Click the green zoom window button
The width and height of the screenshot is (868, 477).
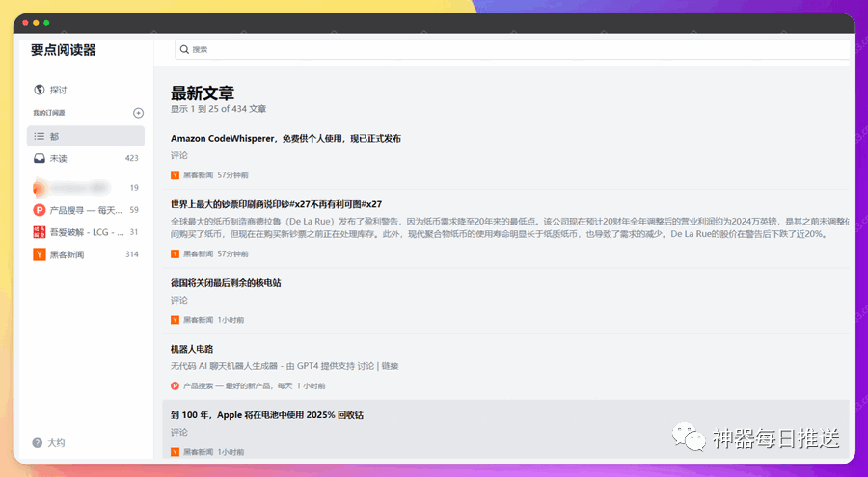pos(46,23)
